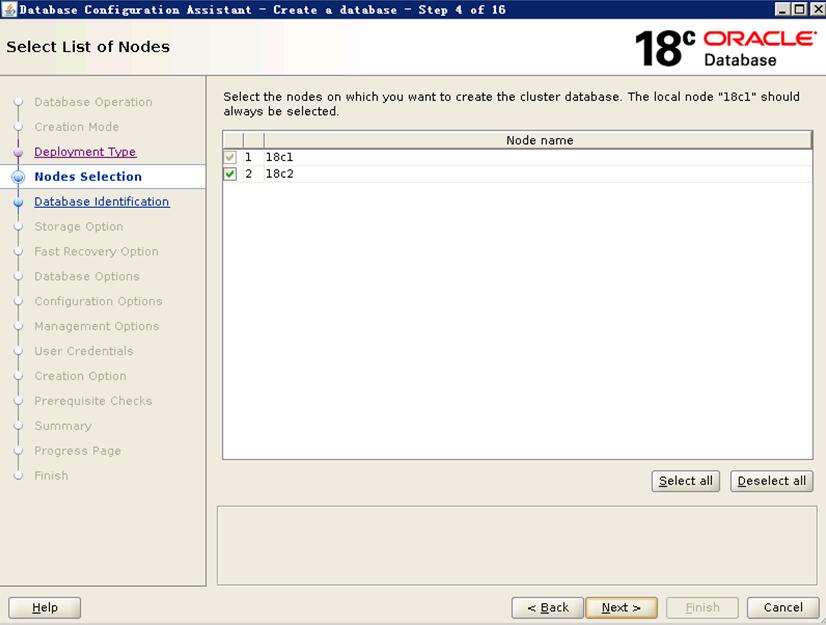Go to Database Identification step link
Viewport: 826px width, 625px height.
click(102, 202)
